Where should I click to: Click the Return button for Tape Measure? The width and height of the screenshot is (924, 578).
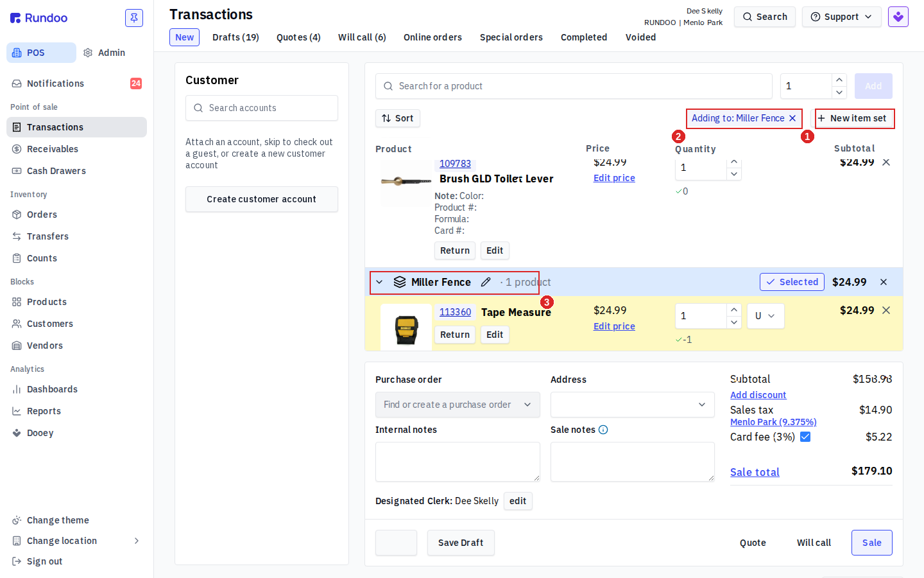pos(455,335)
